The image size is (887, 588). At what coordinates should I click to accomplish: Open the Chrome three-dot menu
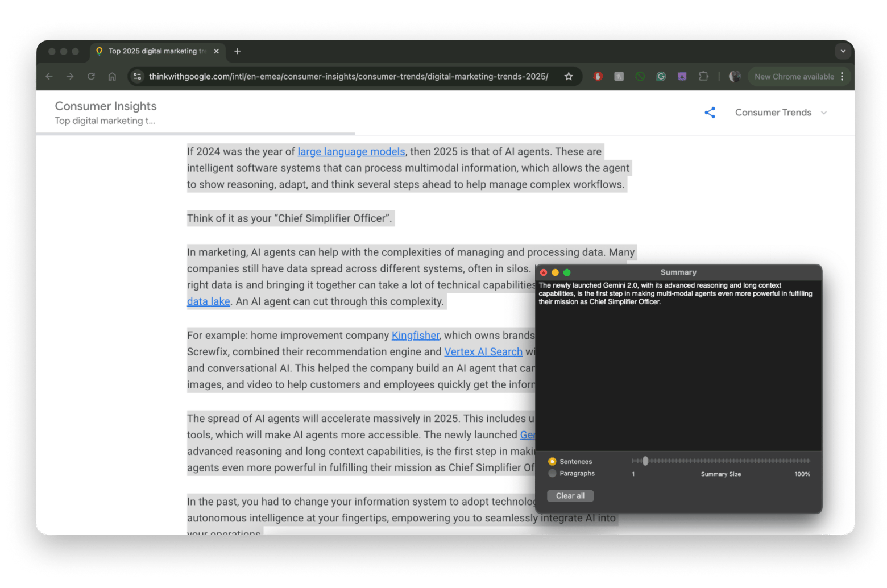point(842,76)
